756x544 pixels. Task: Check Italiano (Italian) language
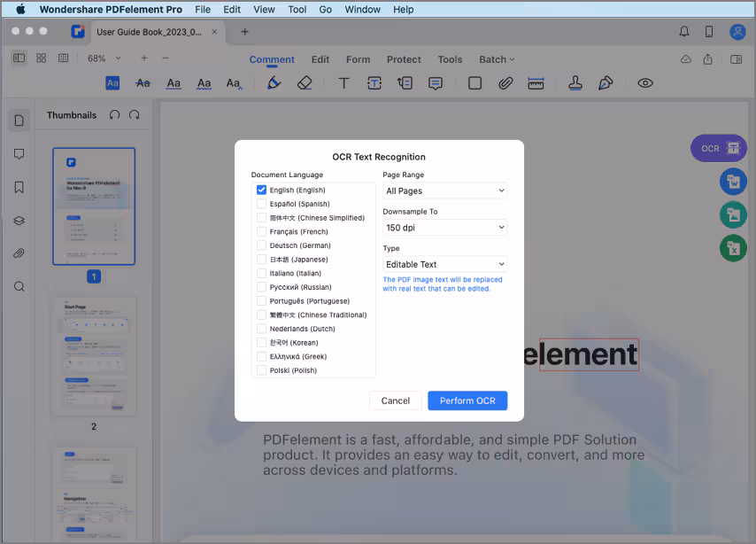point(261,273)
